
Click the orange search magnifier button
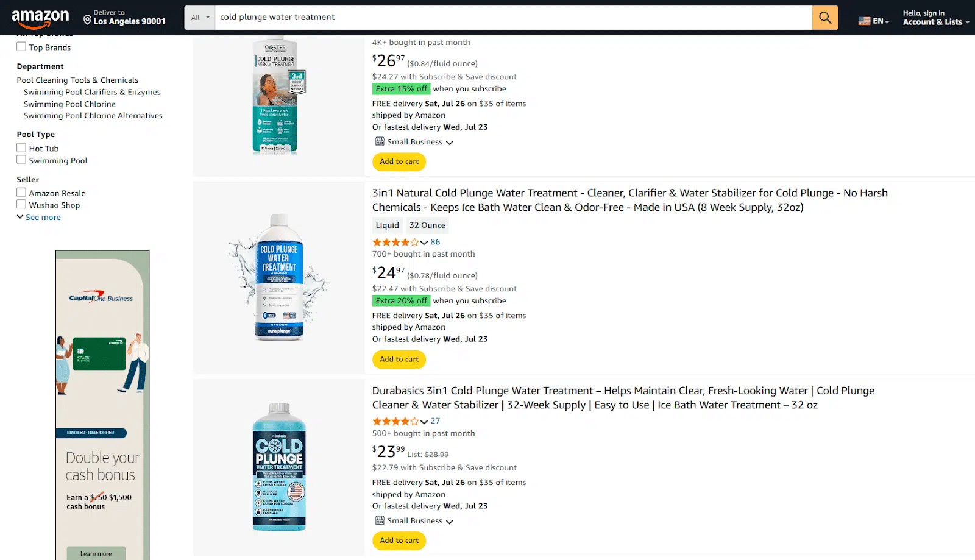pos(825,18)
